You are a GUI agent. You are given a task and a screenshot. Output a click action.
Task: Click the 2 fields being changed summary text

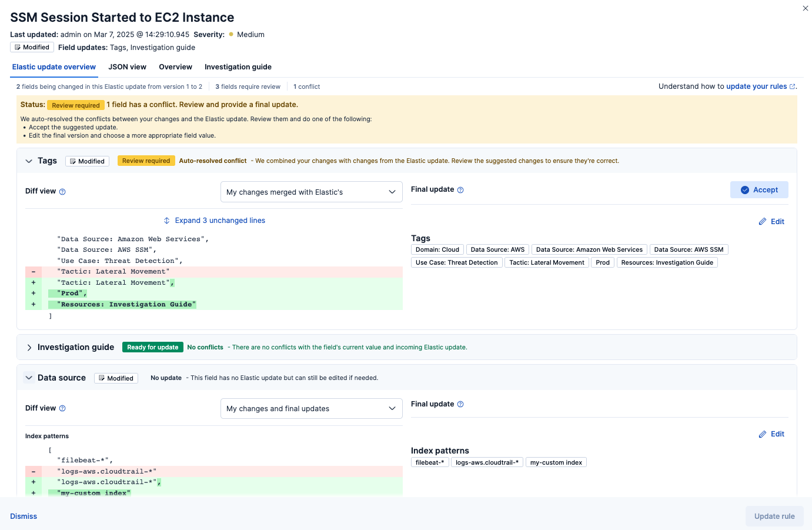click(109, 86)
